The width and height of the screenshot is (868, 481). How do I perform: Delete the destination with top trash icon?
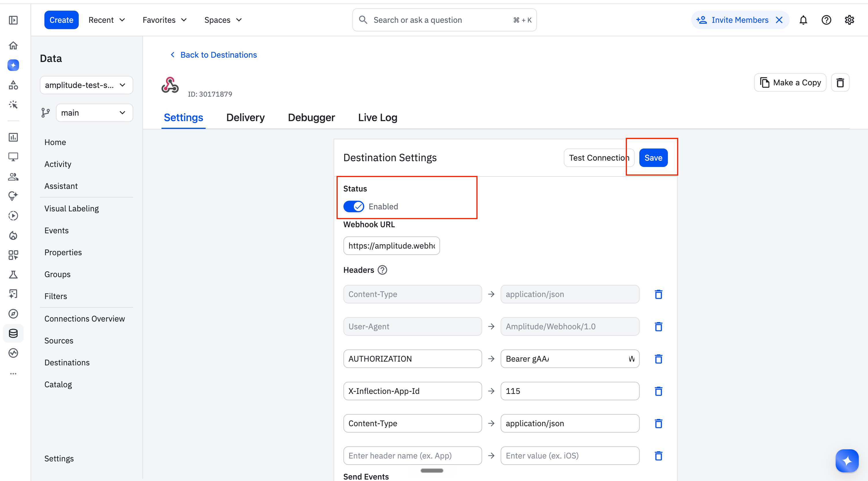(x=840, y=82)
